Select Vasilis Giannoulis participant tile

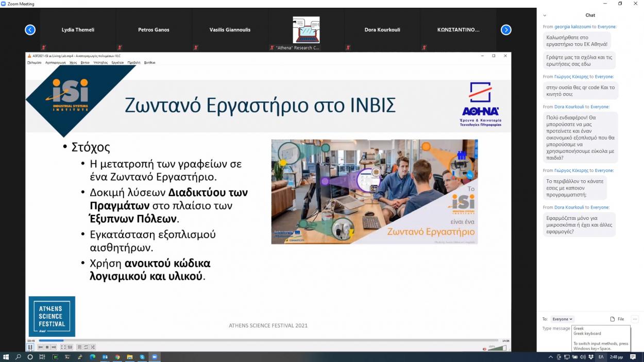pos(230,30)
